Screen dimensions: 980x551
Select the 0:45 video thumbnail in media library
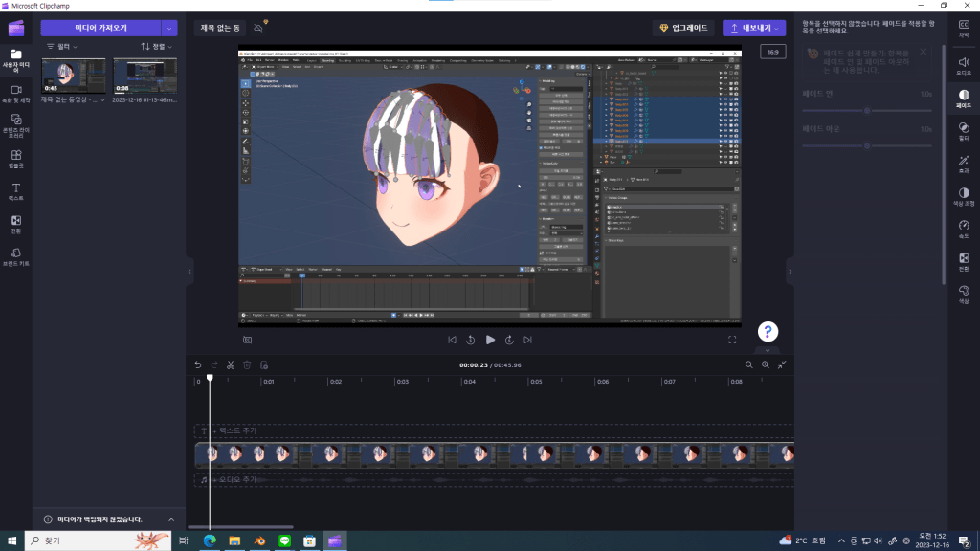[x=75, y=76]
